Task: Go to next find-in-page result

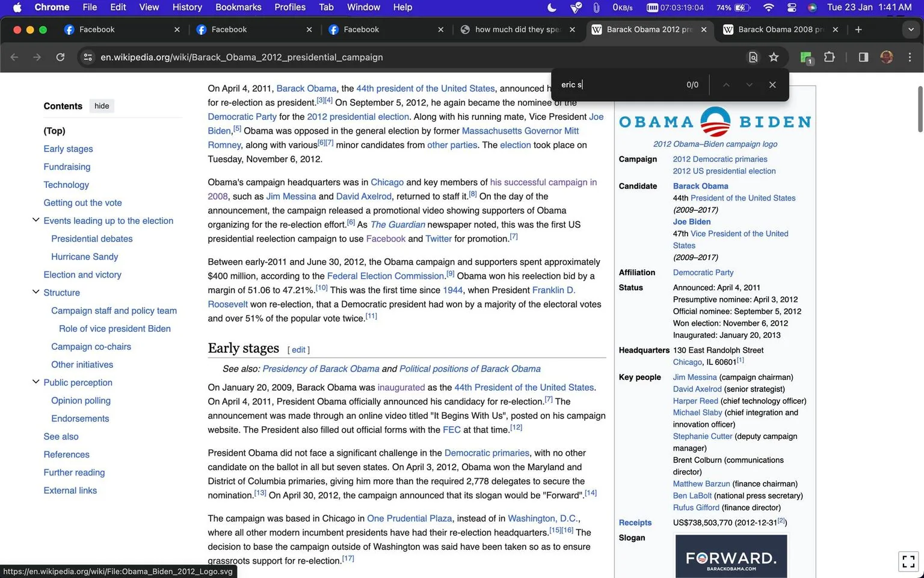Action: click(749, 85)
